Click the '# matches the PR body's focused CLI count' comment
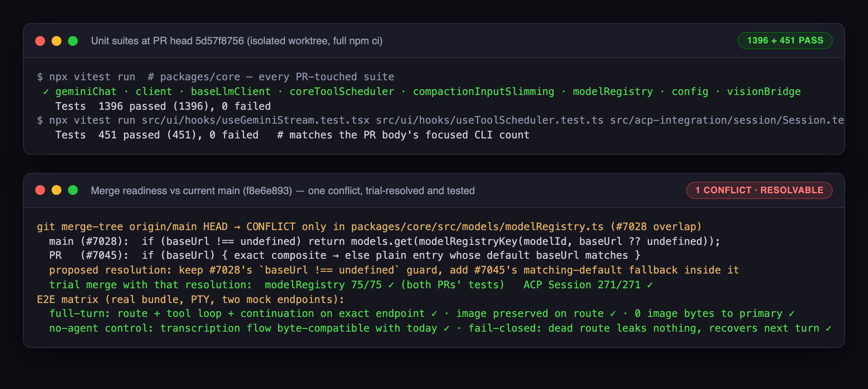The width and height of the screenshot is (868, 389). pyautogui.click(x=403, y=135)
